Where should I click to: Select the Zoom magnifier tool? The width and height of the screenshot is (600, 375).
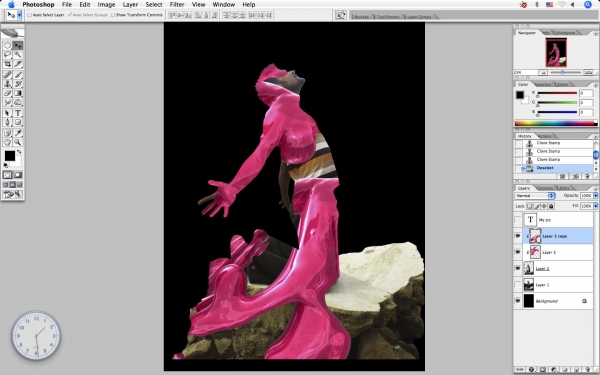coord(18,142)
